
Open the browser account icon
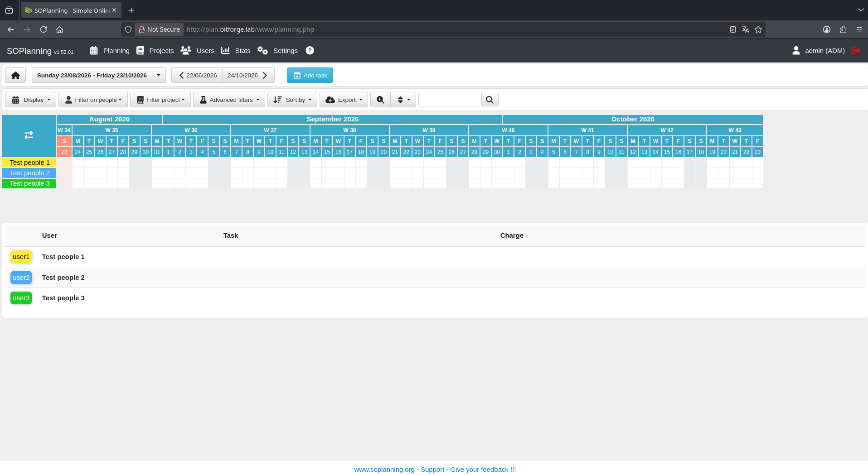[x=827, y=29]
